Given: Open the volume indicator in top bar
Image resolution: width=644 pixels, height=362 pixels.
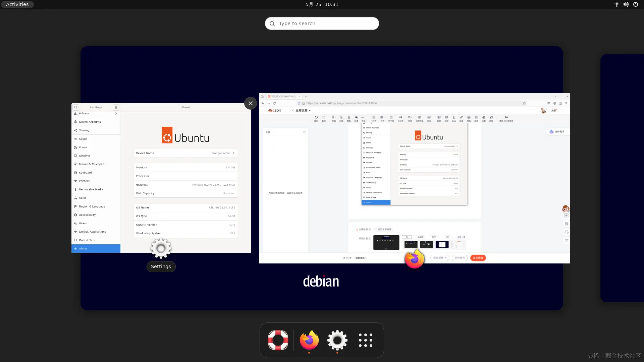Looking at the screenshot, I should tap(626, 4).
